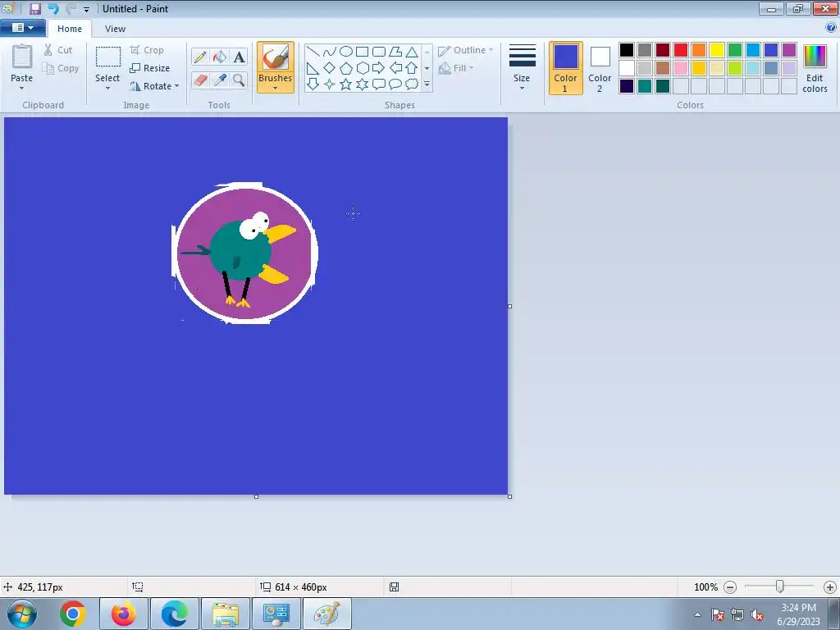Open Chrome from the taskbar
The width and height of the screenshot is (840, 630).
(x=73, y=614)
